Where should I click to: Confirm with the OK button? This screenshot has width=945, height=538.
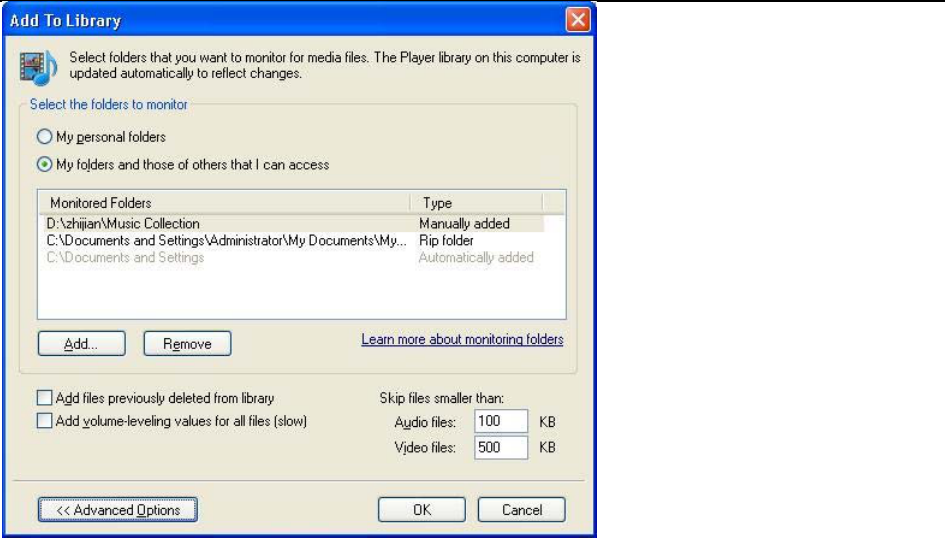pyautogui.click(x=422, y=510)
